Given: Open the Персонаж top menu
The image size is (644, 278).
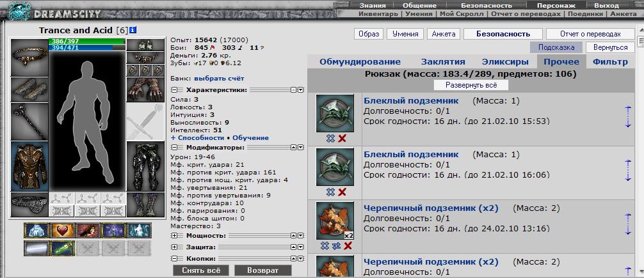Looking at the screenshot, I should (556, 5).
